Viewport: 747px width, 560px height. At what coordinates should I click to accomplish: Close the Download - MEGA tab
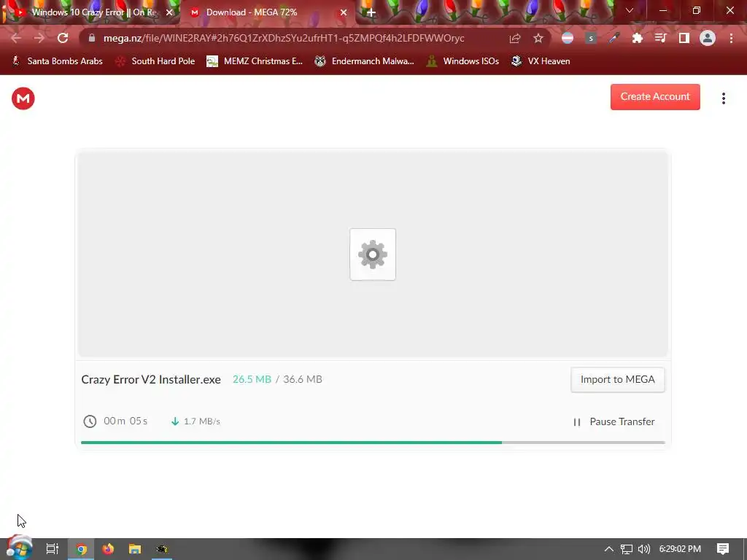click(344, 12)
